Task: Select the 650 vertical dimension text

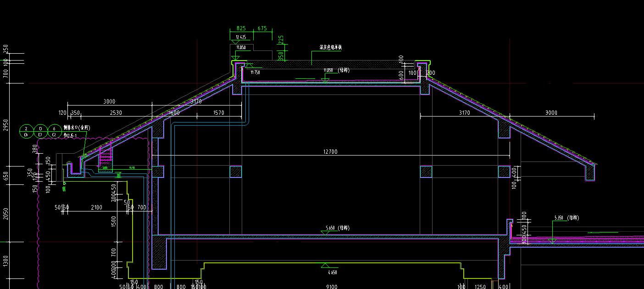Action: coord(6,176)
